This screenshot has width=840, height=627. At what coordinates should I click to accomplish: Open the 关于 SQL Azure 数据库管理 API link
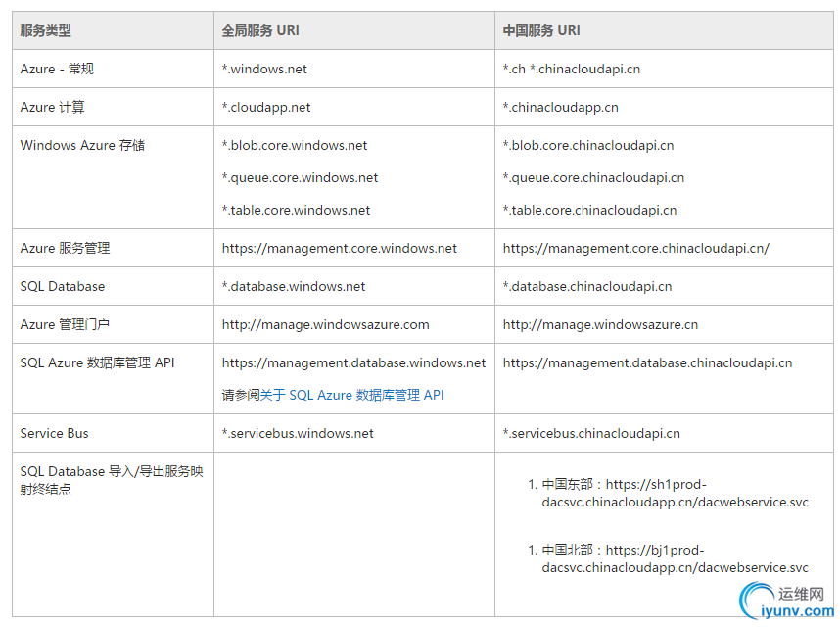pos(352,396)
